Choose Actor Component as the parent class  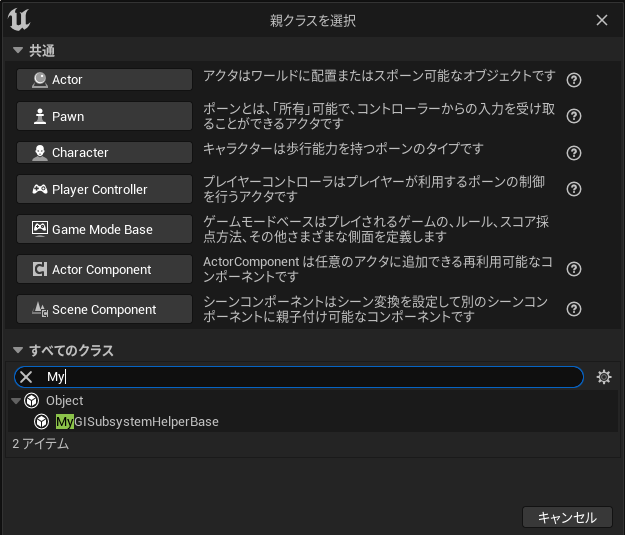click(x=104, y=269)
